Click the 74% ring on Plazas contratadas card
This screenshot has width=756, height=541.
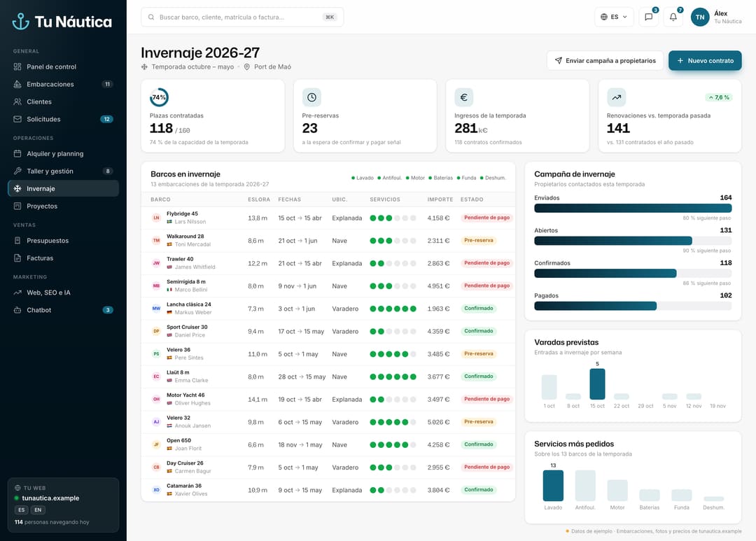point(159,97)
